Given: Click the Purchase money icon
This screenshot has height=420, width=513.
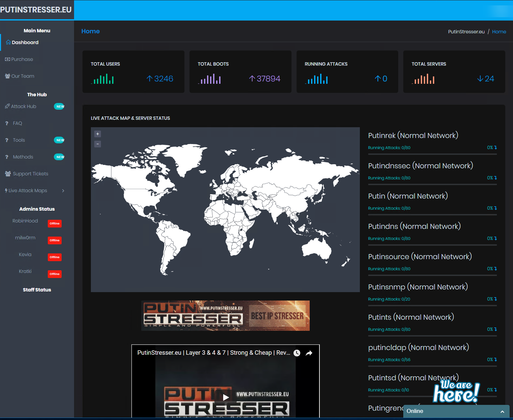Looking at the screenshot, I should coord(7,59).
